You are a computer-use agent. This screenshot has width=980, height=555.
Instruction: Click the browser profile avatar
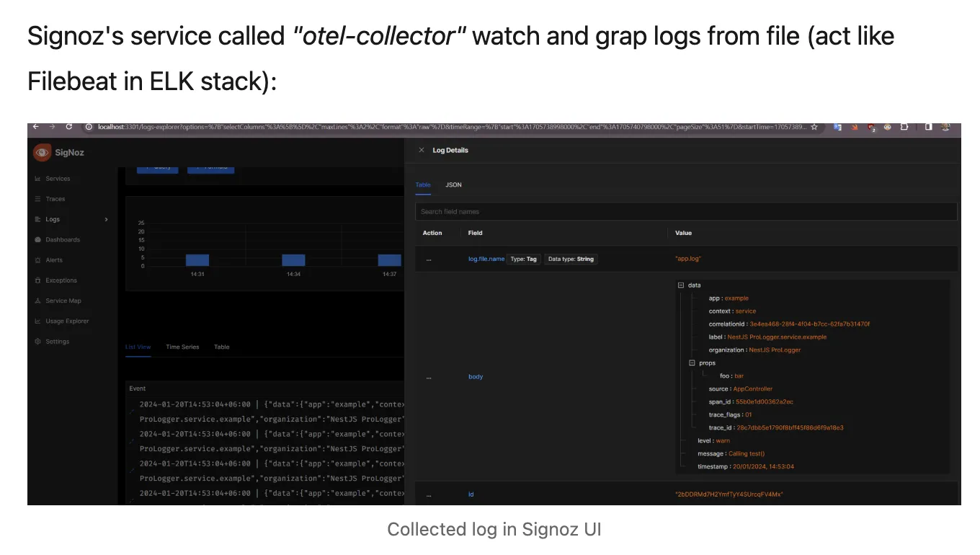(x=945, y=127)
